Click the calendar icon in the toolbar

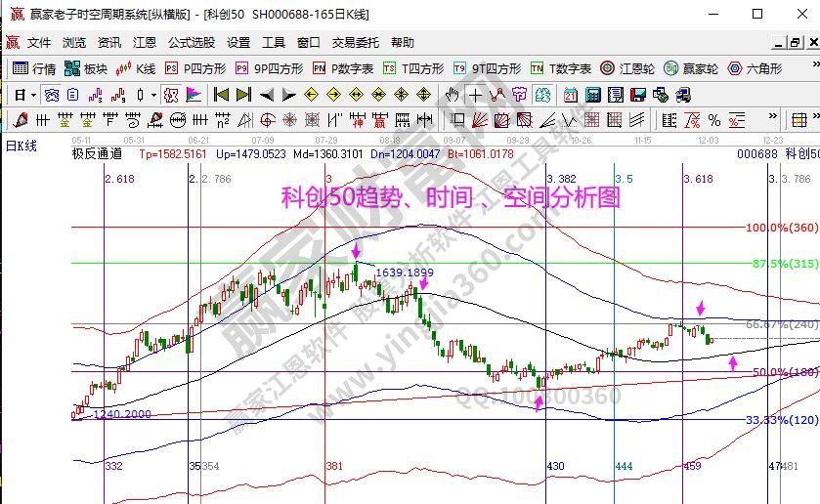tap(571, 95)
